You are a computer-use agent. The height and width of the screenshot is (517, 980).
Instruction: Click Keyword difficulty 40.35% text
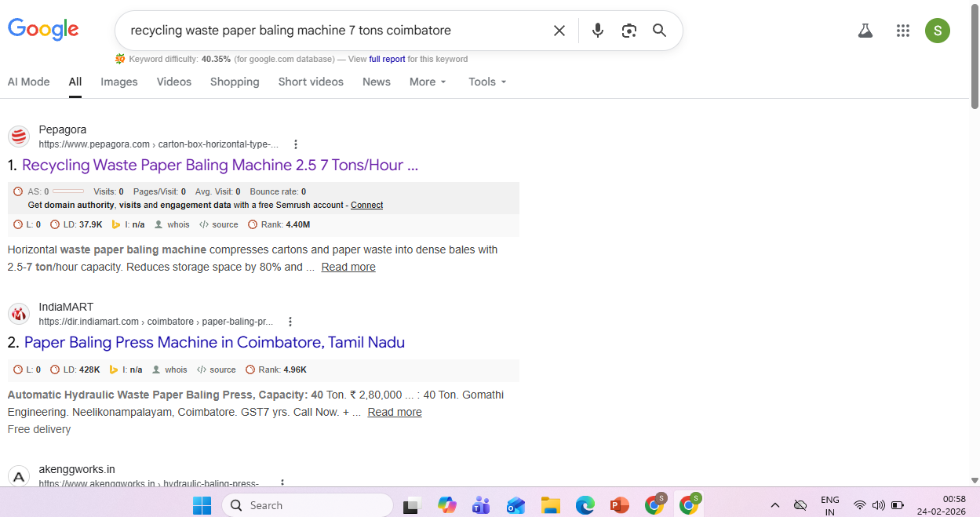[180, 59]
